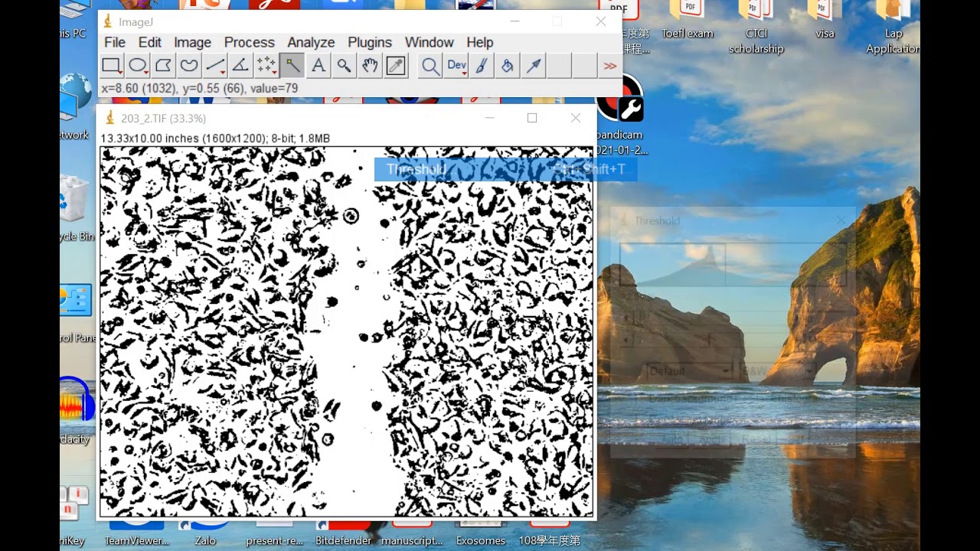Select the Text tool (letter A)
This screenshot has height=551, width=980.
[x=318, y=66]
